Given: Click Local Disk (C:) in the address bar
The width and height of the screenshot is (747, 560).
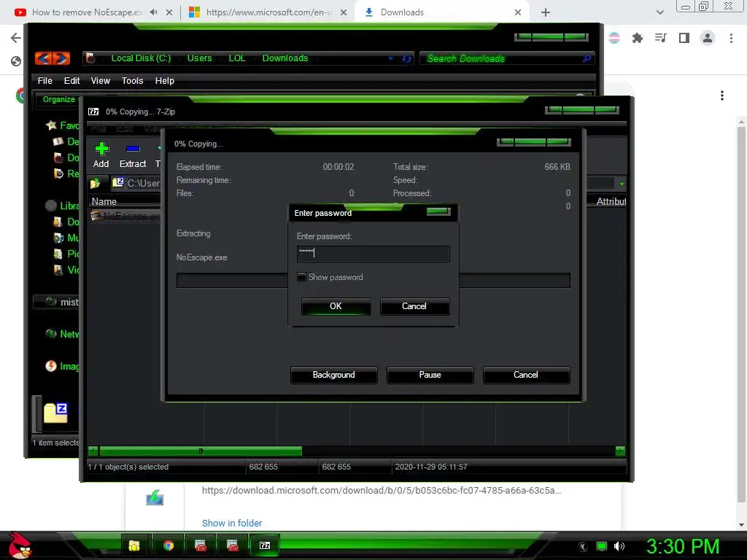Looking at the screenshot, I should (x=141, y=58).
